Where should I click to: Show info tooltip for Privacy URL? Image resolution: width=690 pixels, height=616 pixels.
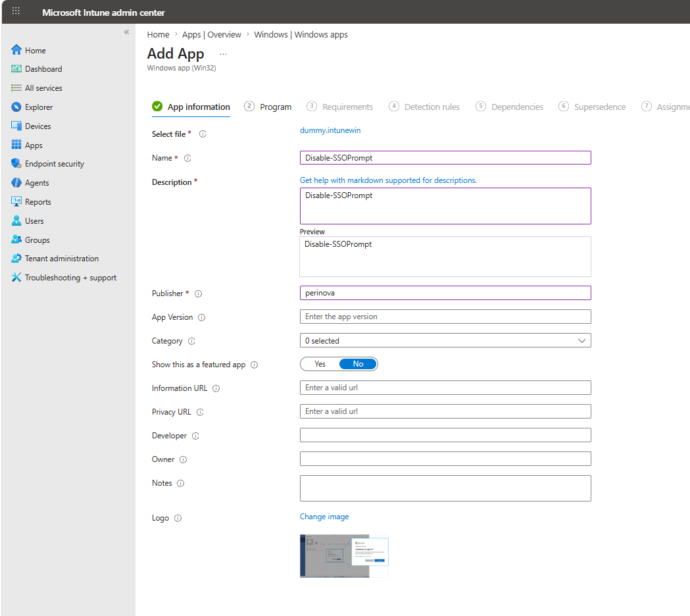click(200, 412)
